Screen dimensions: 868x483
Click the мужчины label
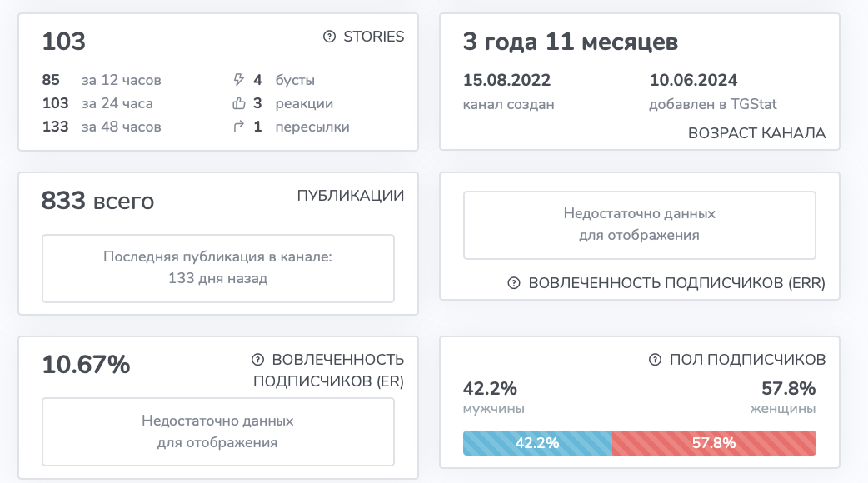pos(494,409)
